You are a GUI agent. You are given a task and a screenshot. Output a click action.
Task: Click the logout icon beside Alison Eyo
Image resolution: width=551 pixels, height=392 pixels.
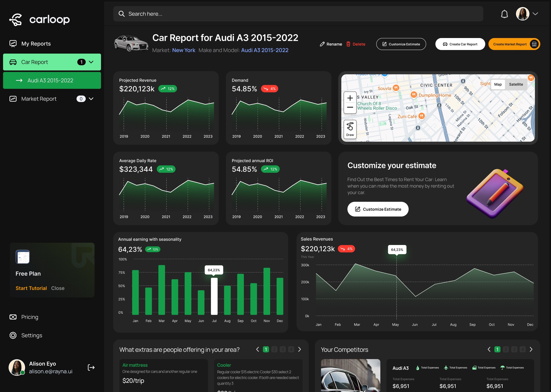click(91, 367)
